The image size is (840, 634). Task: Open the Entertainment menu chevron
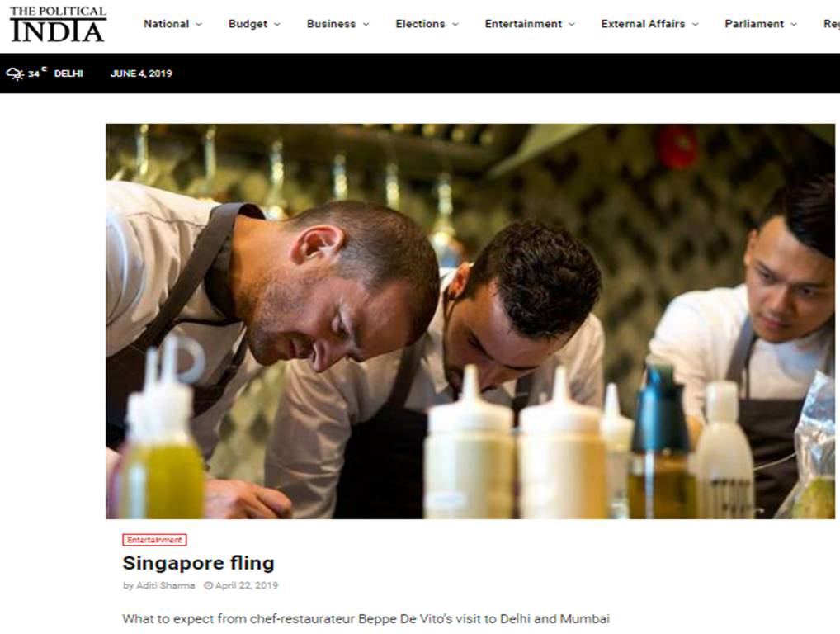coord(572,24)
